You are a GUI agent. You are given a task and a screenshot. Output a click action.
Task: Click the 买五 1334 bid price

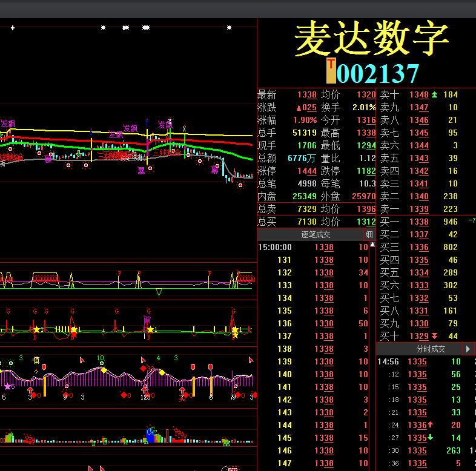coord(419,272)
